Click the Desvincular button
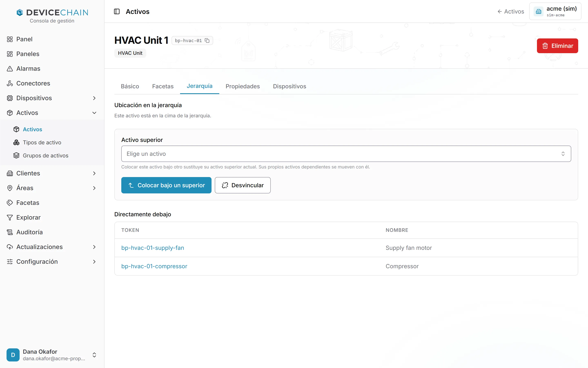 [243, 185]
